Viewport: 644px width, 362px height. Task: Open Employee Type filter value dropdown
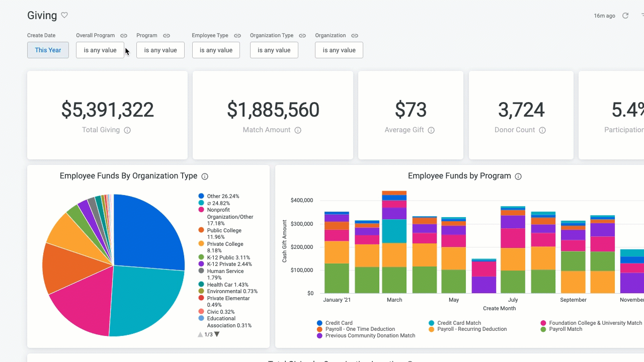point(216,50)
